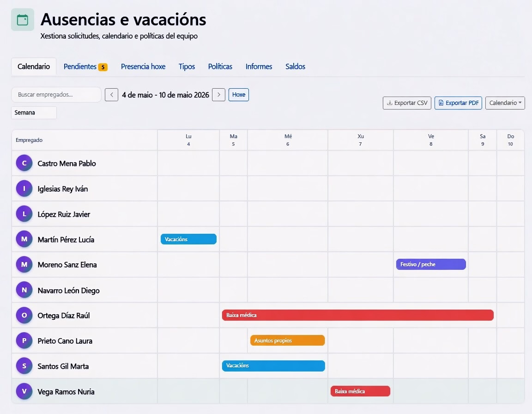Open the Calendario view dropdown
The height and width of the screenshot is (414, 532).
[x=505, y=103]
